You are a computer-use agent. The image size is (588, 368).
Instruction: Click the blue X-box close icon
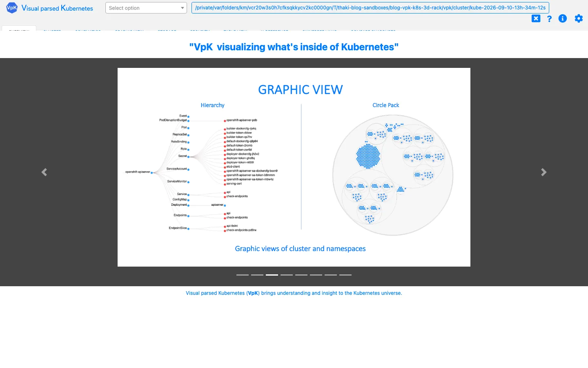[x=536, y=18]
